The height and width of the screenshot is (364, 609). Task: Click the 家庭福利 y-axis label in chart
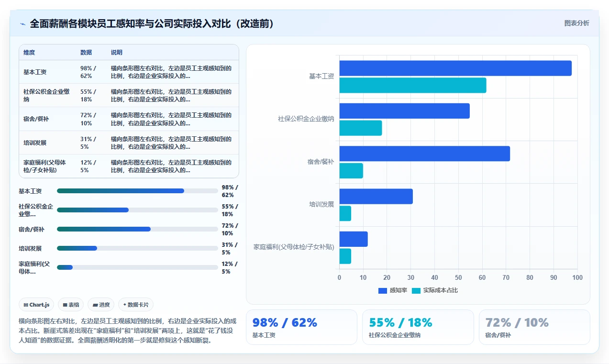(x=294, y=247)
